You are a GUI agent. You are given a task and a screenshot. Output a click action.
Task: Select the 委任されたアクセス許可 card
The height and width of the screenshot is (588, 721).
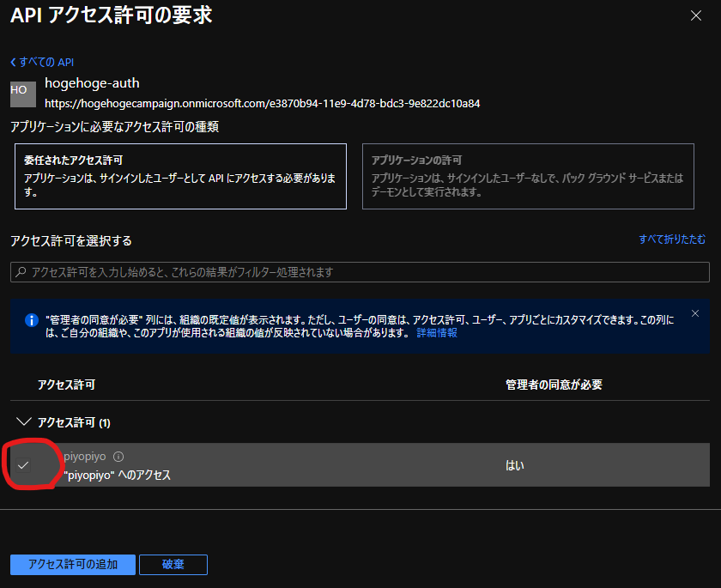pos(180,177)
